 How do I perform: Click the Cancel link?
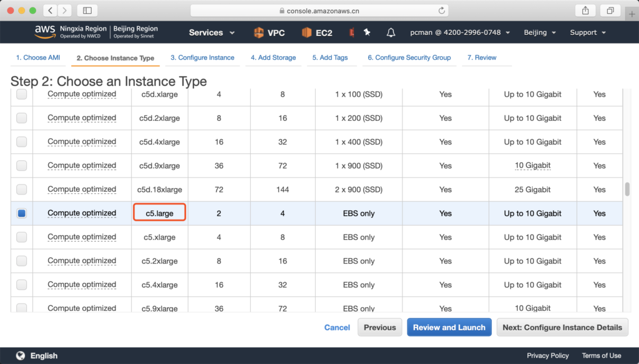tap(337, 327)
